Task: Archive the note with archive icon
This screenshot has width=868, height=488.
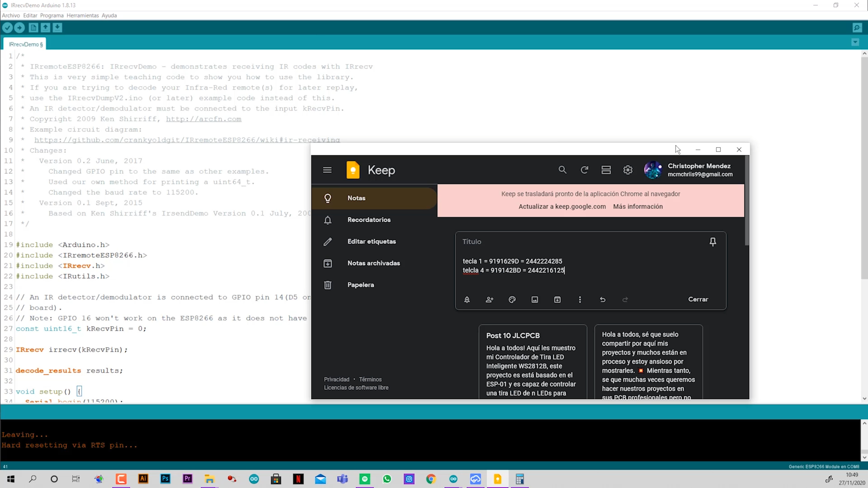Action: pyautogui.click(x=557, y=300)
